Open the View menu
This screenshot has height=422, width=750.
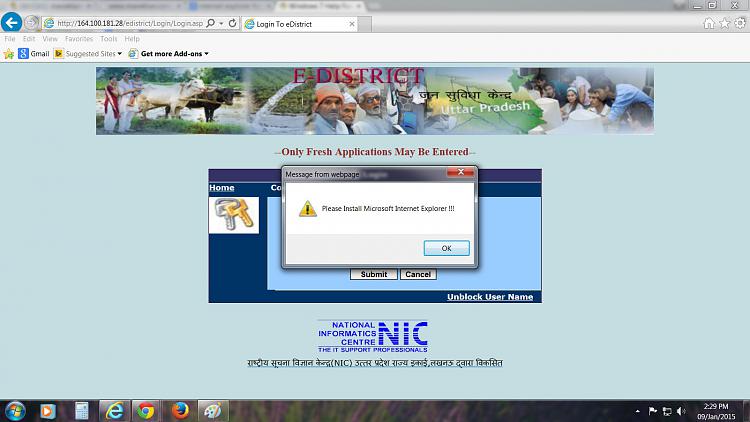[50, 39]
